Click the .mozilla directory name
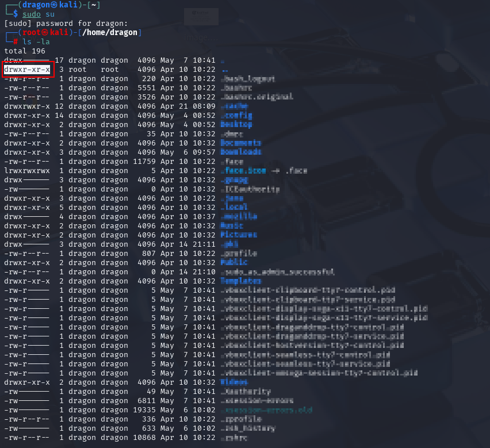Image resolution: width=490 pixels, height=448 pixels. click(239, 216)
